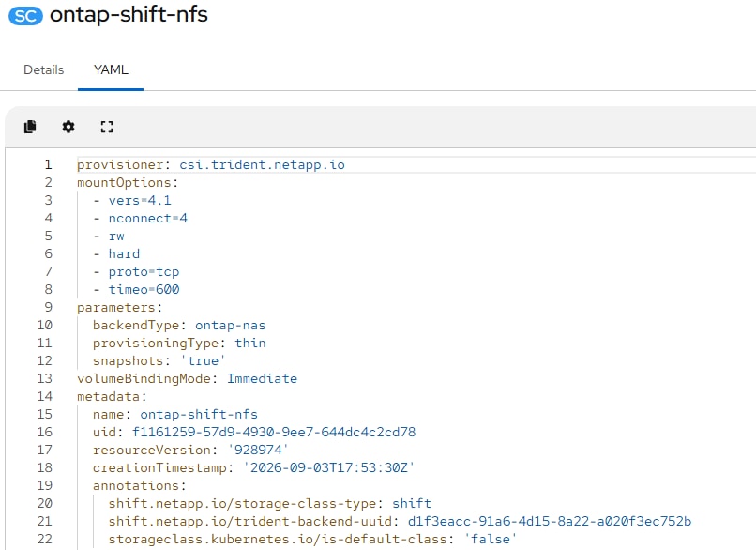Click backendType value ontap-nas
Image resolution: width=756 pixels, height=550 pixels.
point(230,326)
